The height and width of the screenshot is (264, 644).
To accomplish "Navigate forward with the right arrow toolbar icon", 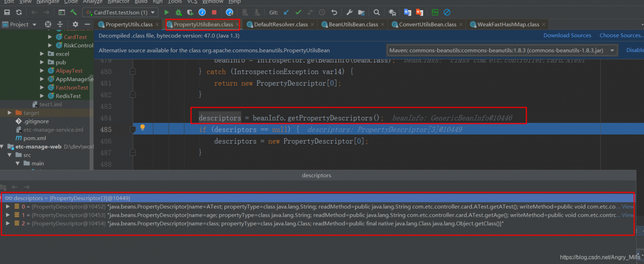I will click(x=47, y=12).
